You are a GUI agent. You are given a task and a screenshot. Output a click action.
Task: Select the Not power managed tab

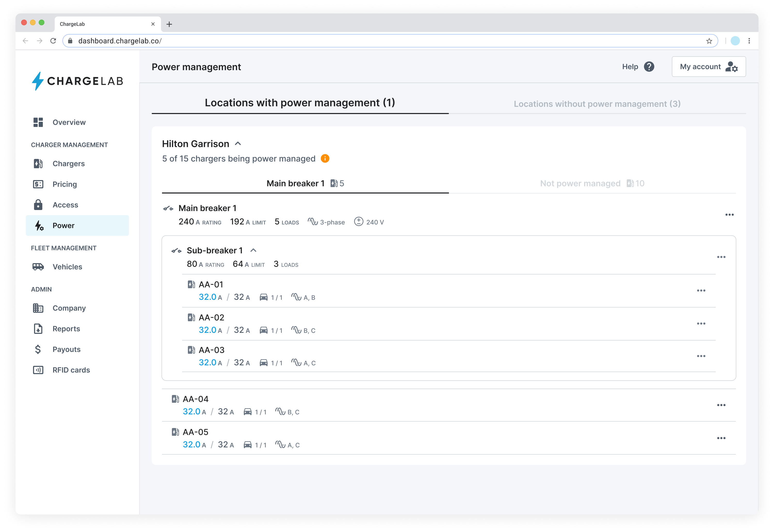(x=592, y=184)
